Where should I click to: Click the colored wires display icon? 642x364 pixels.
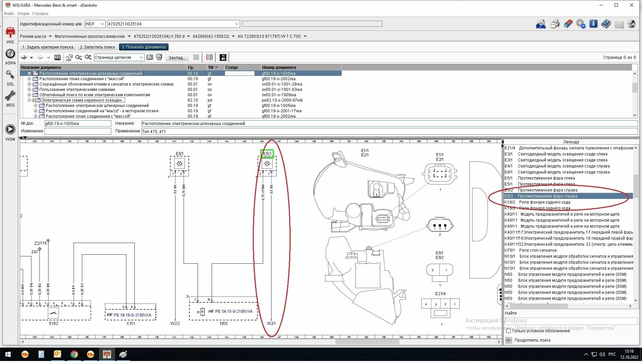point(209,57)
